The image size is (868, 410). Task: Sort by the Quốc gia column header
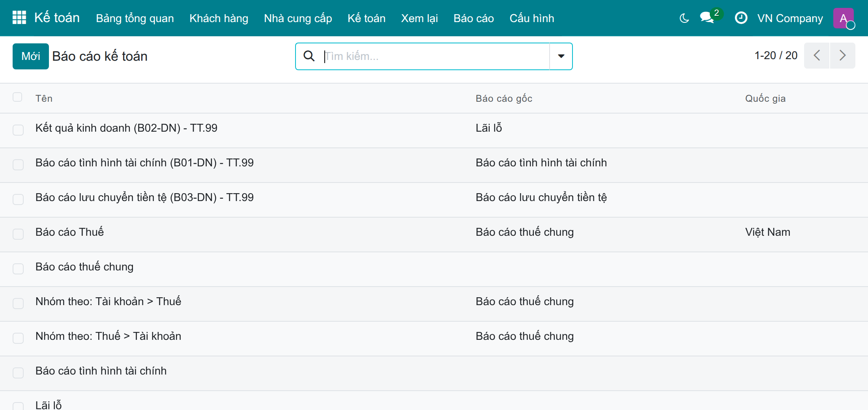765,98
